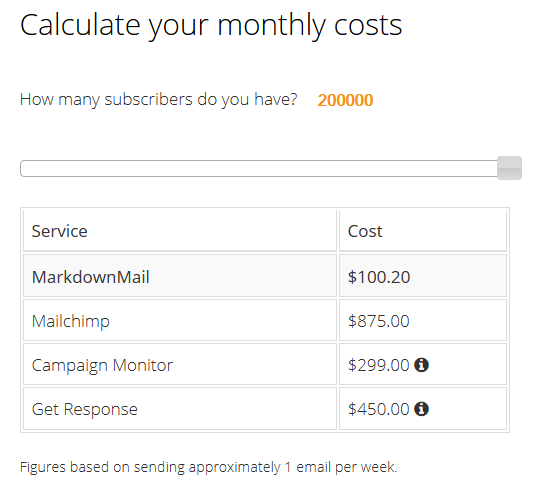
Task: Click the Get Response service name
Action: click(84, 409)
